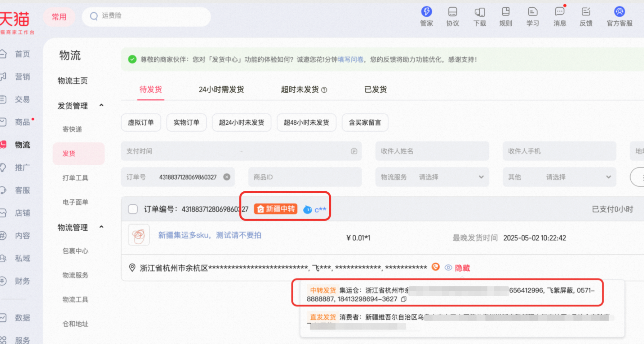
Task: Open the 支付时间 calendar icon
Action: click(x=354, y=151)
